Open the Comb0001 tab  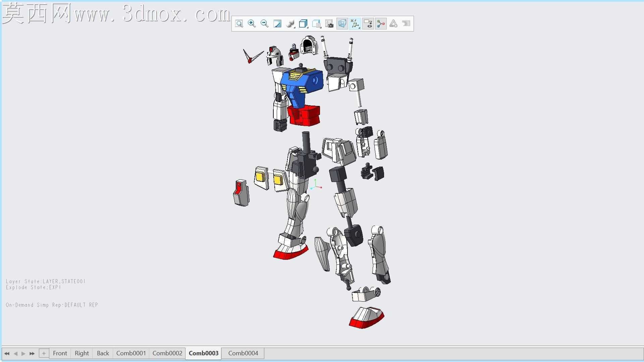click(131, 353)
